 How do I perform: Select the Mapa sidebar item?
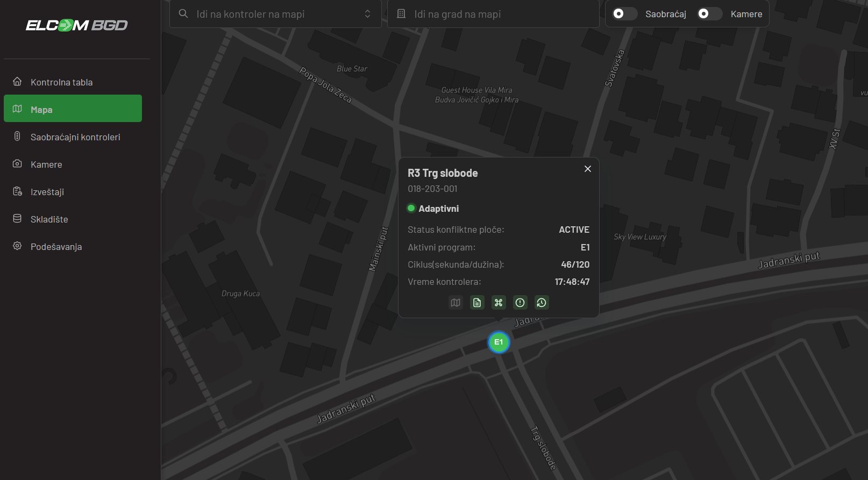(73, 109)
